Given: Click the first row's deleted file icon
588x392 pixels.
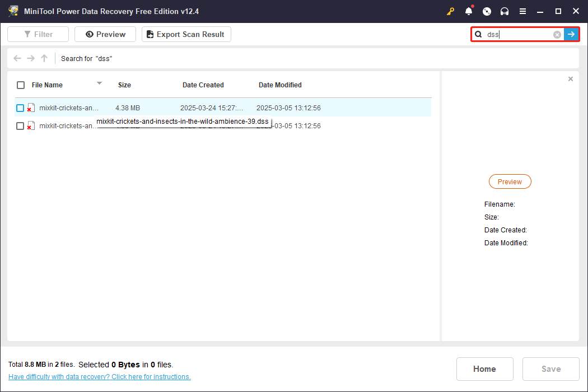Looking at the screenshot, I should (x=31, y=108).
